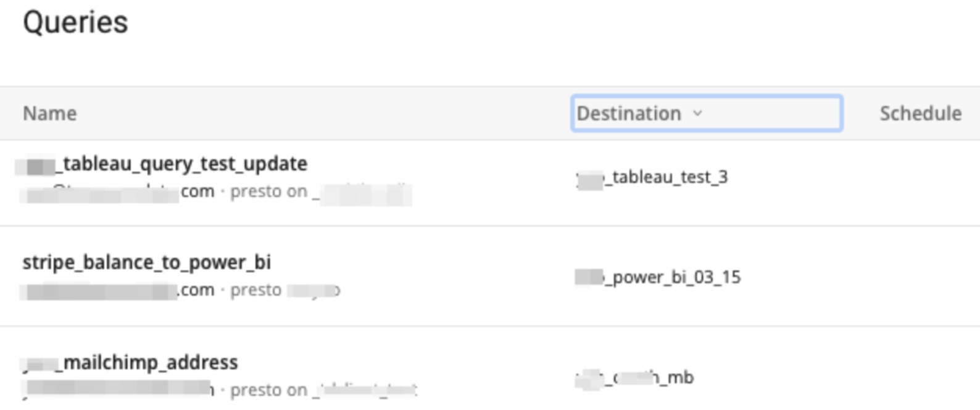
Task: Click "presto on" under mailchimp_address
Action: coord(268,390)
